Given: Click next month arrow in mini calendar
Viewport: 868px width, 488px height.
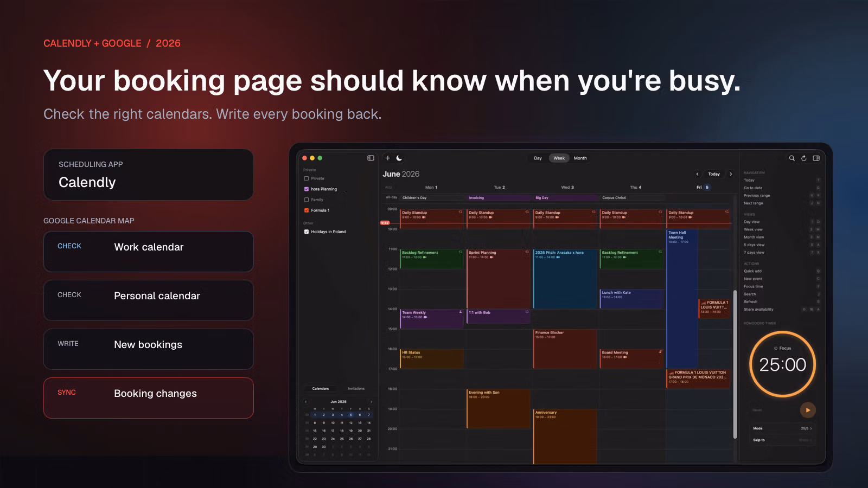Looking at the screenshot, I should pyautogui.click(x=371, y=402).
